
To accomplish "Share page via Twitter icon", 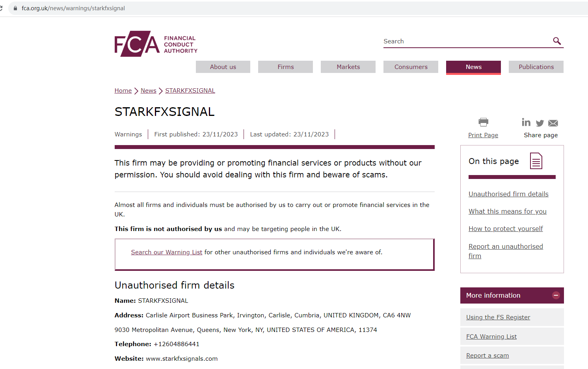I will coord(540,123).
